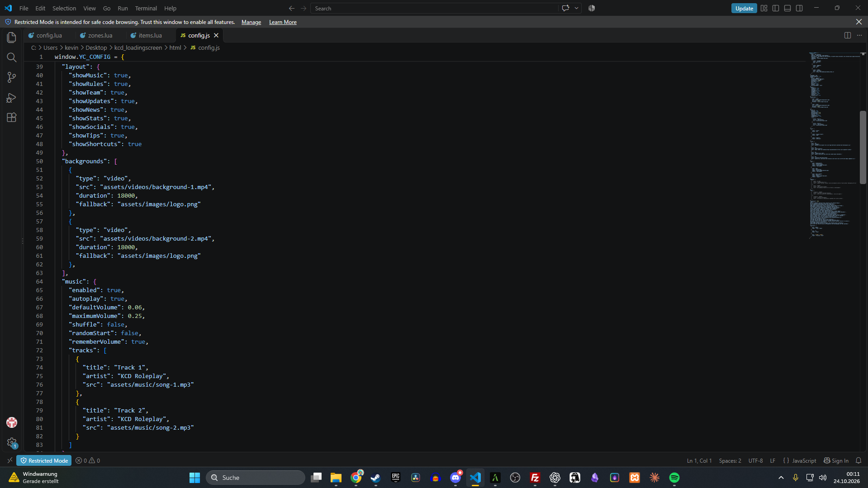Click the kcd_loadingscreen breadcrumb
The height and width of the screenshot is (488, 868).
click(x=138, y=47)
